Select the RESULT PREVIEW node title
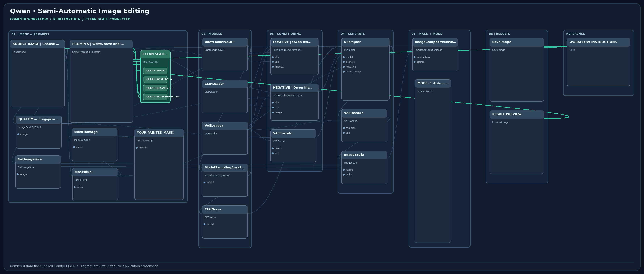 pyautogui.click(x=507, y=114)
